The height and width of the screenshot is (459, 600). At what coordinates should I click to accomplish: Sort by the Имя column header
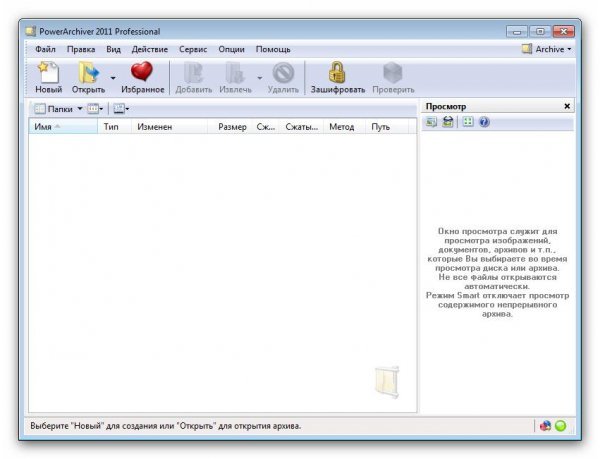(63, 127)
